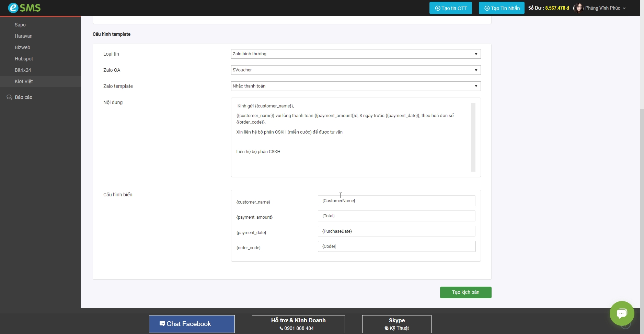Open the Zalo OA dropdown

356,70
